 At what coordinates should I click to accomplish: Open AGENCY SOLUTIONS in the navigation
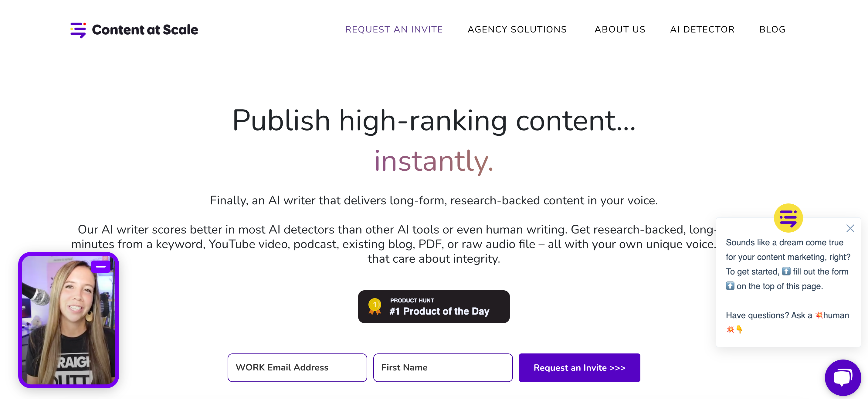click(517, 30)
